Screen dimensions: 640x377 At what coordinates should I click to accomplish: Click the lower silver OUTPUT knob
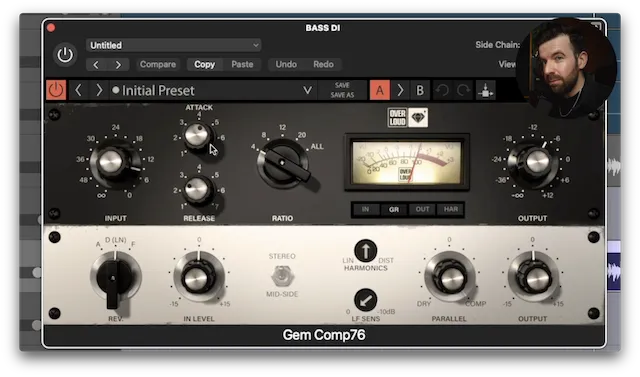click(x=533, y=277)
